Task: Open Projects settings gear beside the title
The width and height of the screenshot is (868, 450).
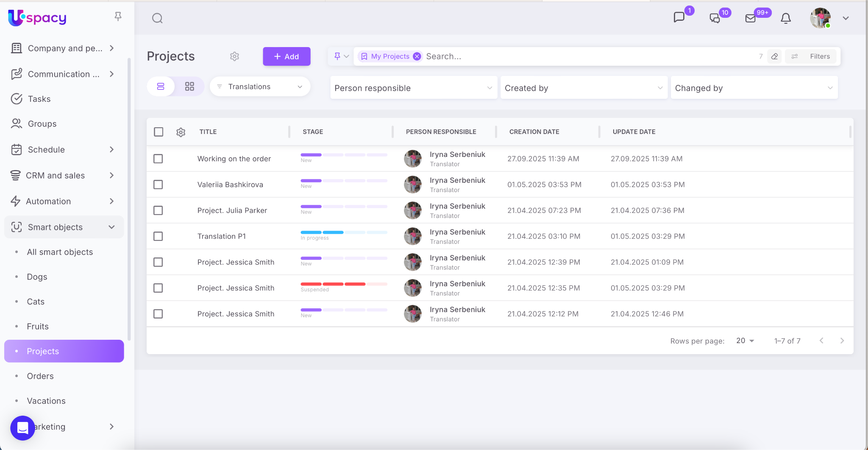Action: coord(234,56)
